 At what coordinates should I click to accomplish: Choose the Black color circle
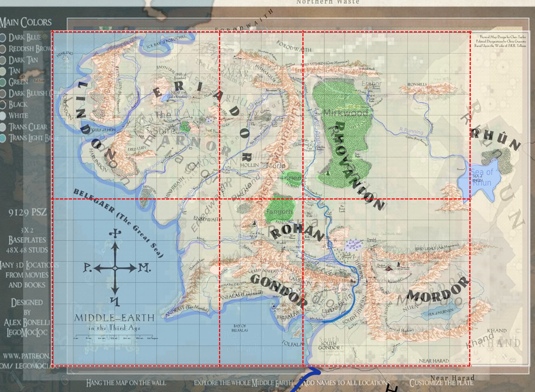click(x=3, y=105)
